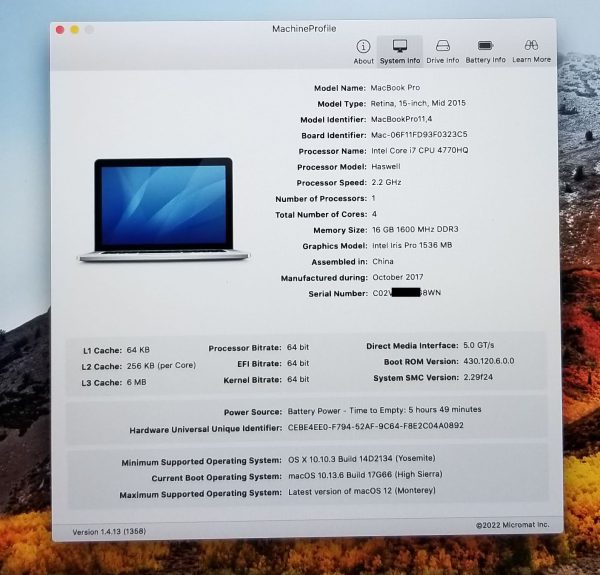
Task: Click the Intel Core i7 processor name
Action: (x=419, y=150)
